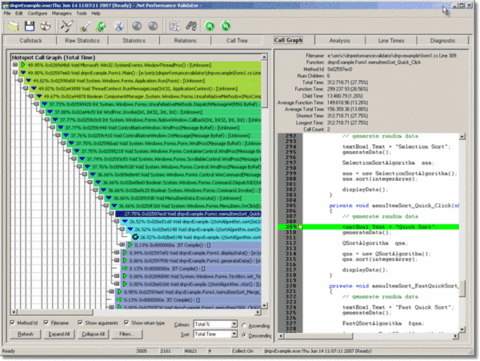Open the Sort dropdown showing Total Time
The height and width of the screenshot is (361, 480).
[x=215, y=334]
